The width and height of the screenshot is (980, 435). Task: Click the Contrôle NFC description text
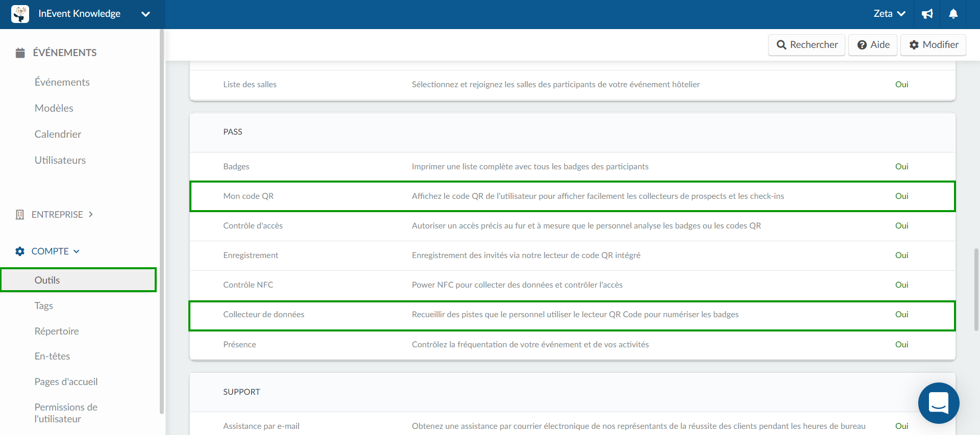[x=517, y=285]
